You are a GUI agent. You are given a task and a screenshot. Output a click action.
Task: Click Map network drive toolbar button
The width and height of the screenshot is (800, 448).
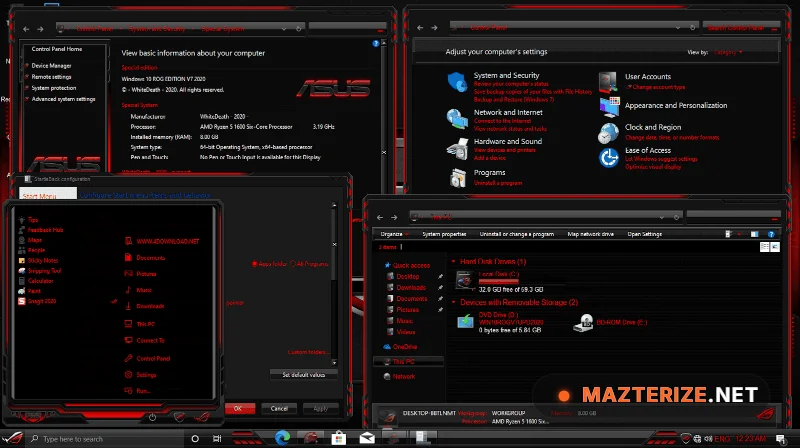[x=590, y=234]
